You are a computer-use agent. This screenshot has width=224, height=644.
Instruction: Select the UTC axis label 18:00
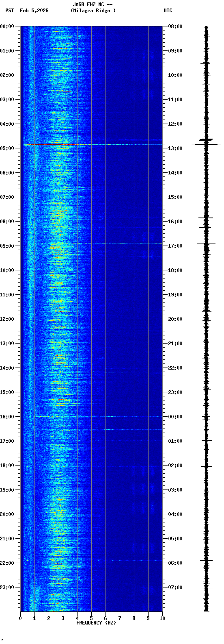[175, 270]
